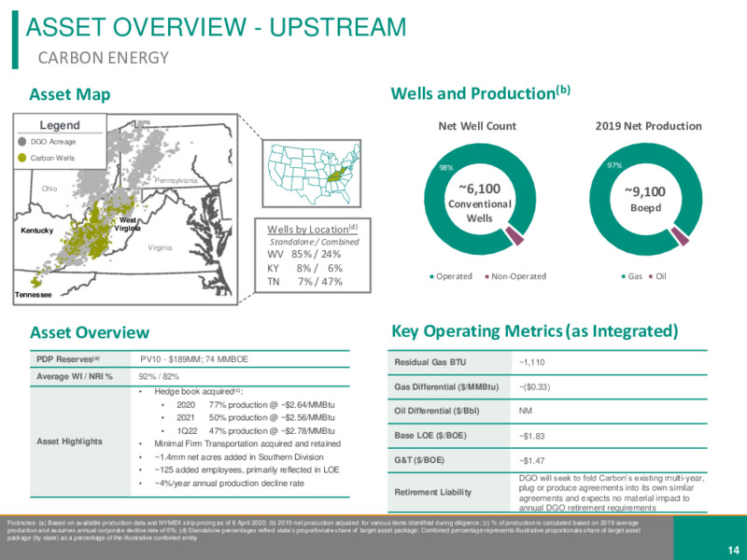Click the 'KY 8% / 6%' row
This screenshot has height=560, width=747.
coord(304,268)
